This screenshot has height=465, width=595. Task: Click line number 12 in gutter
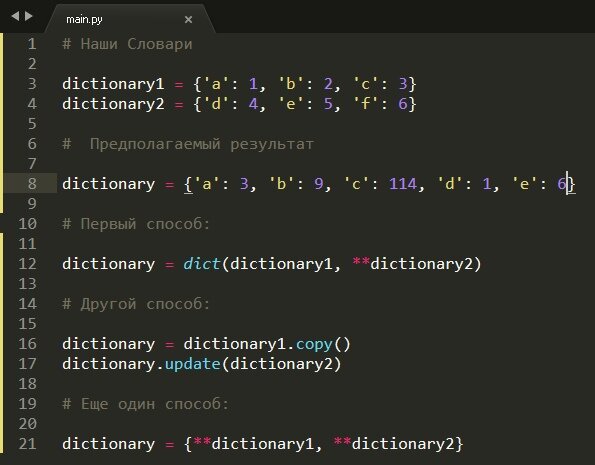point(28,264)
